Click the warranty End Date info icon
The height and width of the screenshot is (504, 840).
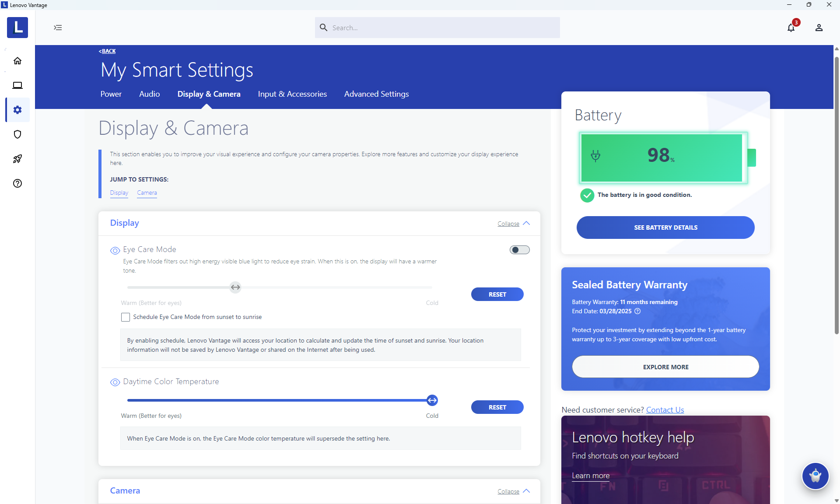pos(637,311)
